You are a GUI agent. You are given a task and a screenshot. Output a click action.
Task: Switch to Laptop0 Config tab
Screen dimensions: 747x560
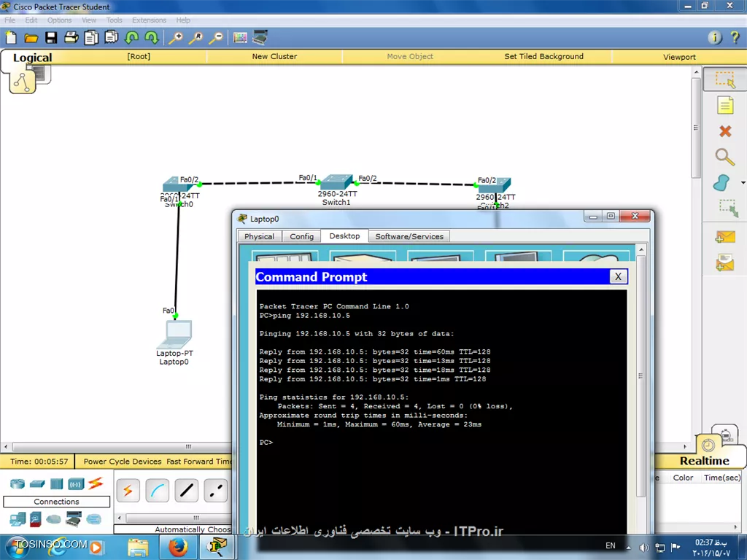pyautogui.click(x=301, y=236)
